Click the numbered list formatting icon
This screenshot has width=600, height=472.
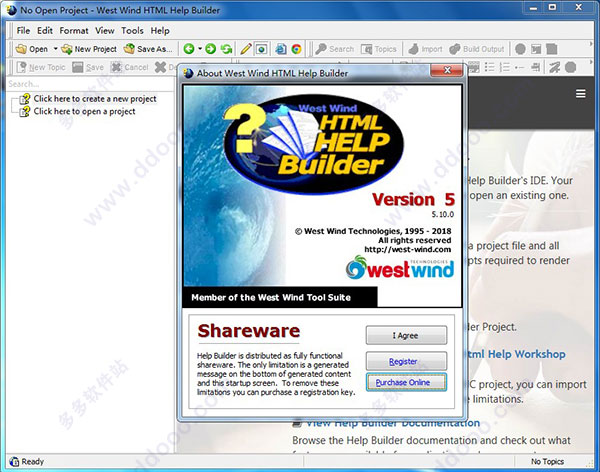[x=505, y=67]
